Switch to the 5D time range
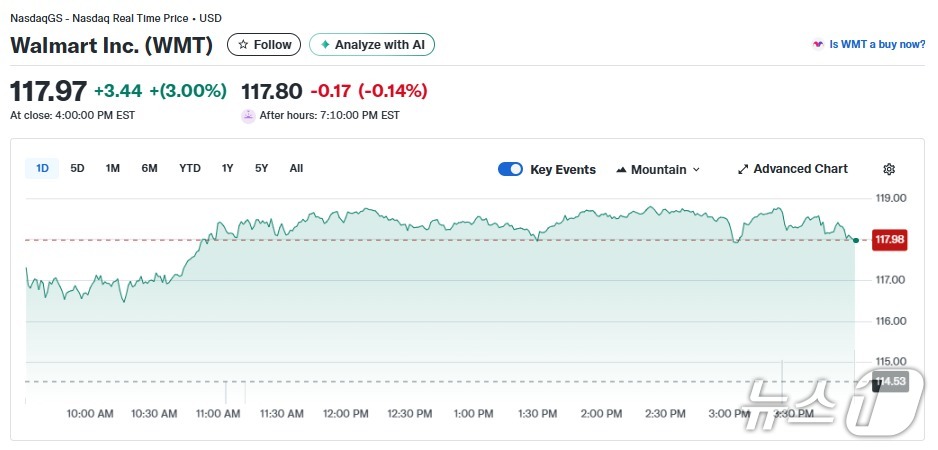The height and width of the screenshot is (450, 938). click(77, 168)
